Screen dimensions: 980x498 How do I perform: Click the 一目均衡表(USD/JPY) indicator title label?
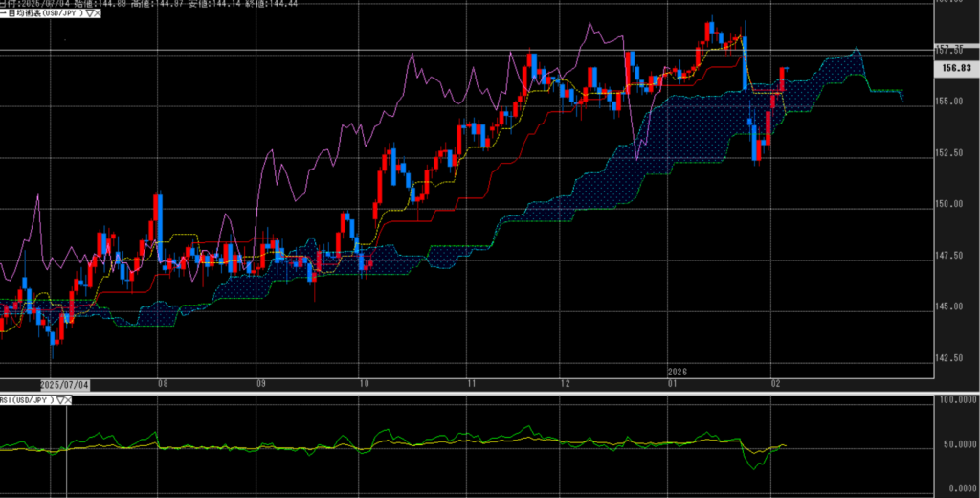43,13
